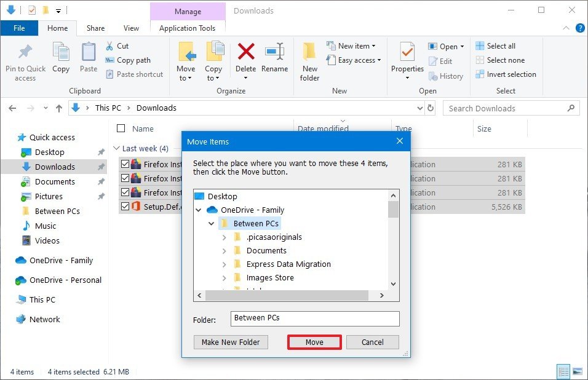Refresh the Downloads folder view
This screenshot has width=588, height=380.
pyautogui.click(x=431, y=108)
